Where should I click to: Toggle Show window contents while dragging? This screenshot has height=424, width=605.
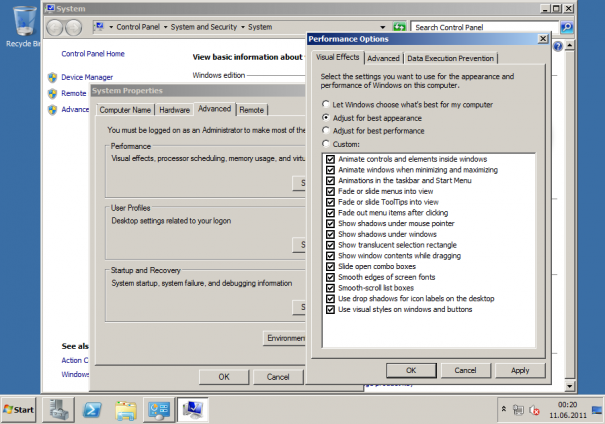point(330,256)
